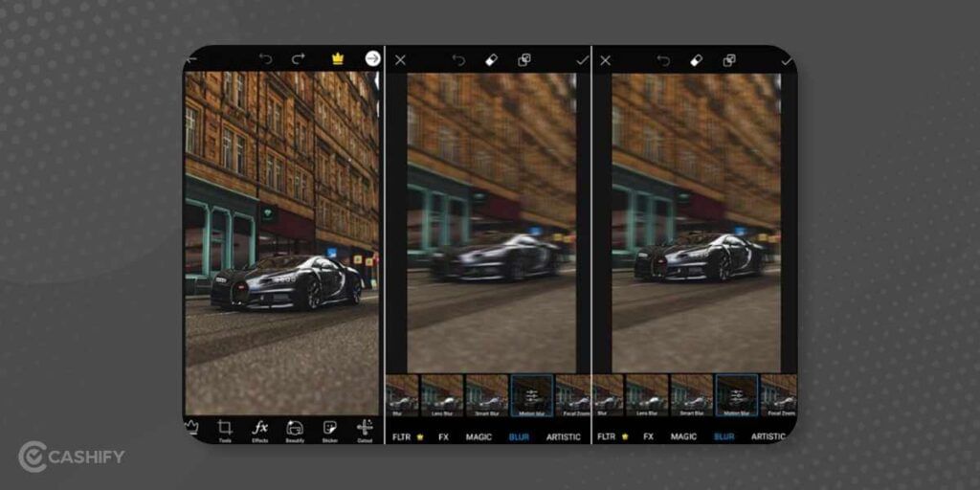
Task: Confirm with the rightmost screen checkmark
Action: [x=787, y=60]
